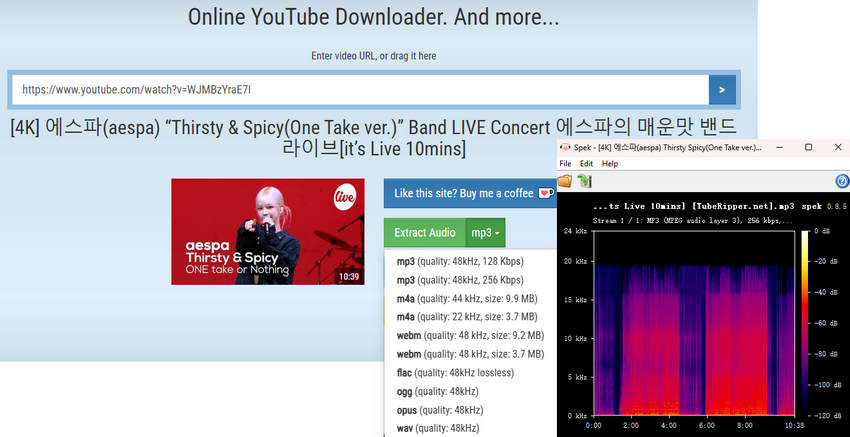Click the aespa video thumbnail
850x437 pixels.
tap(268, 232)
